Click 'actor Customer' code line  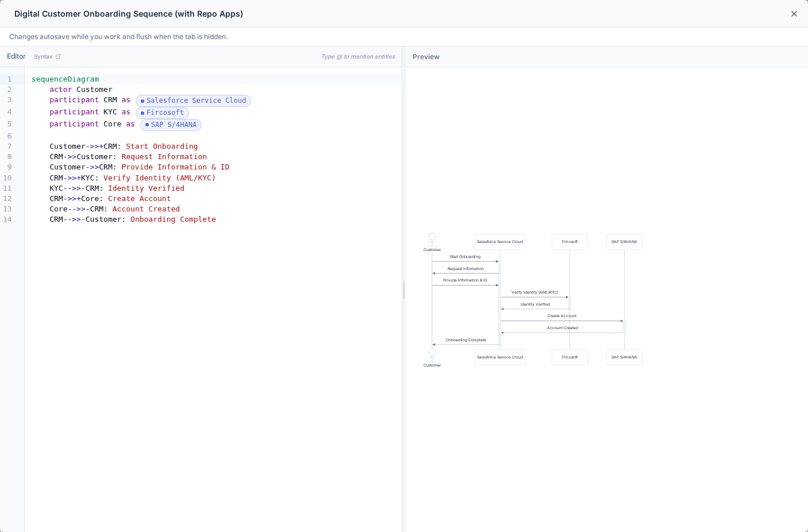[81, 90]
